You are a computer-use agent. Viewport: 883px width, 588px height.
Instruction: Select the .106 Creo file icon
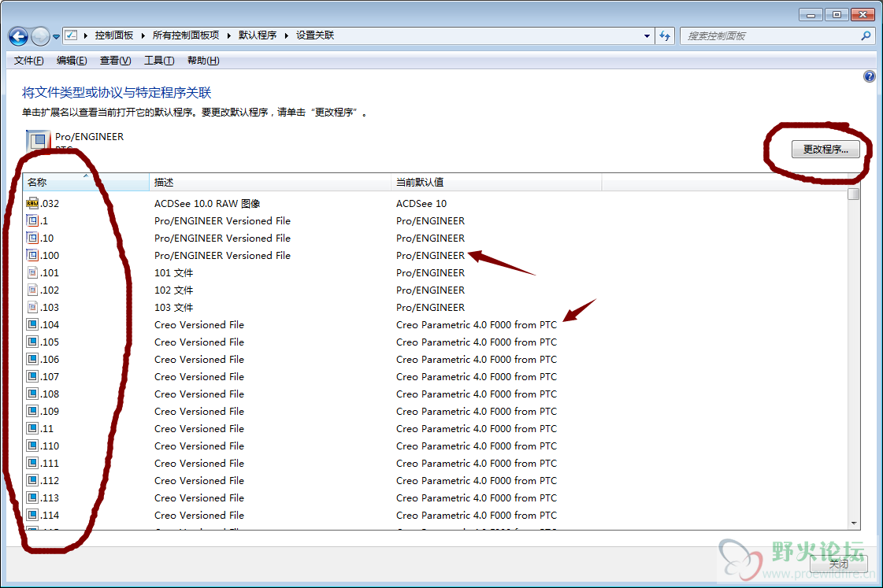(32, 360)
